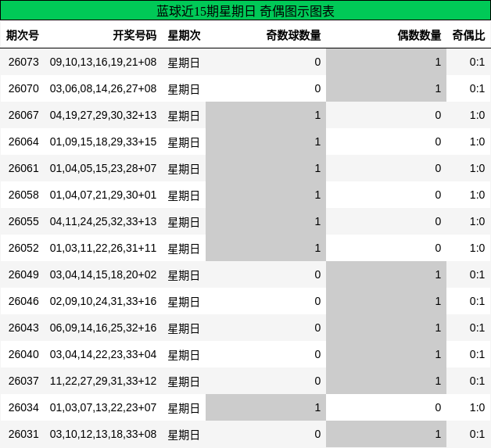Select the 偶数数量 column header
491x448 pixels.
[x=419, y=35]
